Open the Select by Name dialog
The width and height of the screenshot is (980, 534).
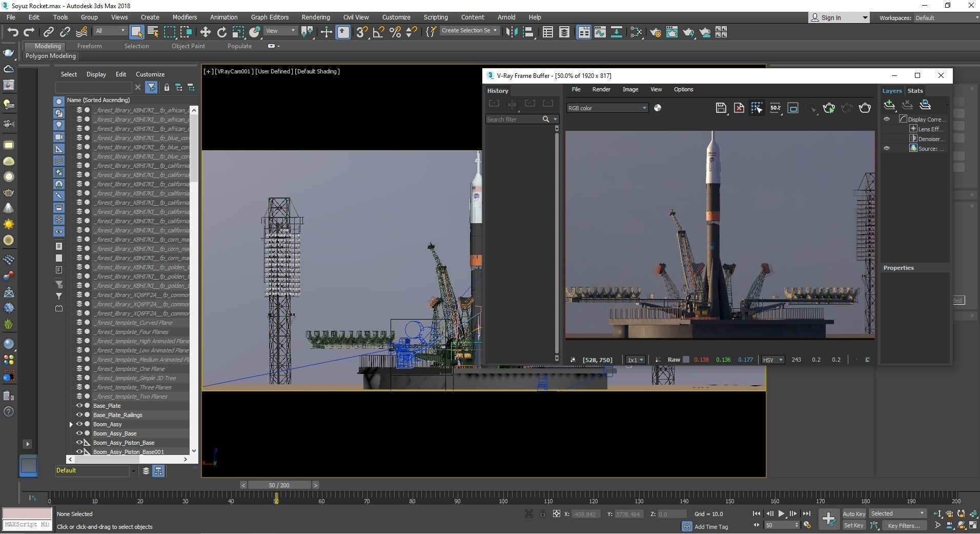tap(153, 32)
